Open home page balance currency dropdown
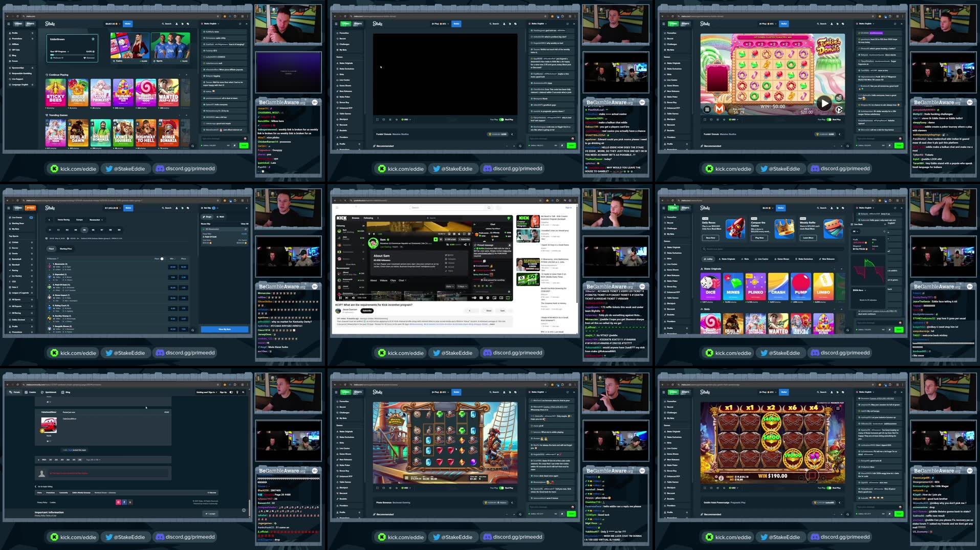Screen dimensions: 980x550 click(x=112, y=24)
